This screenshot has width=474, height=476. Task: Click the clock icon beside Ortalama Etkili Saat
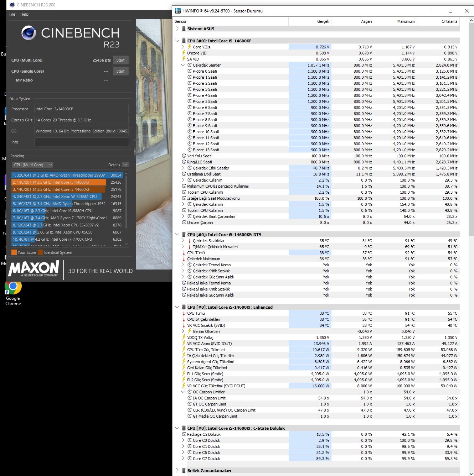184,174
